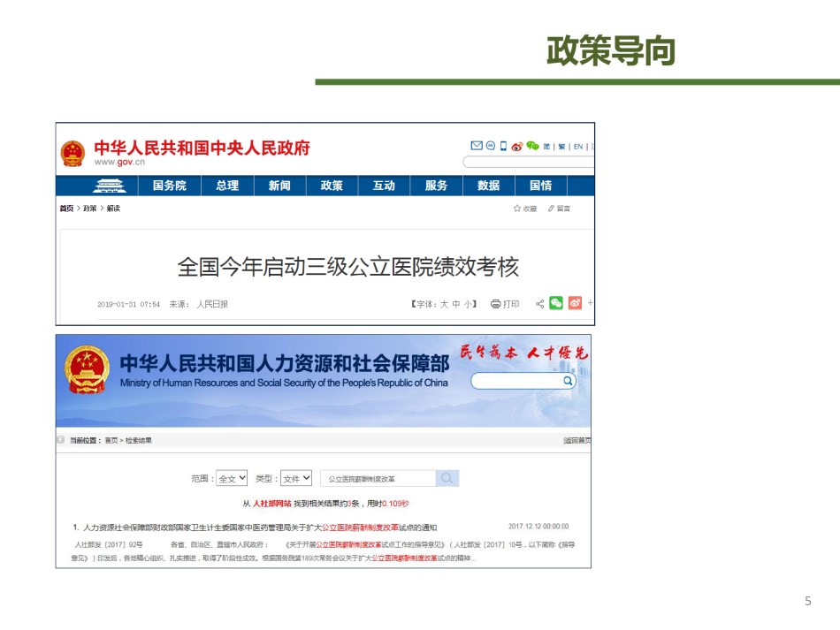Click the gov.cn top-right search box

(x=528, y=162)
